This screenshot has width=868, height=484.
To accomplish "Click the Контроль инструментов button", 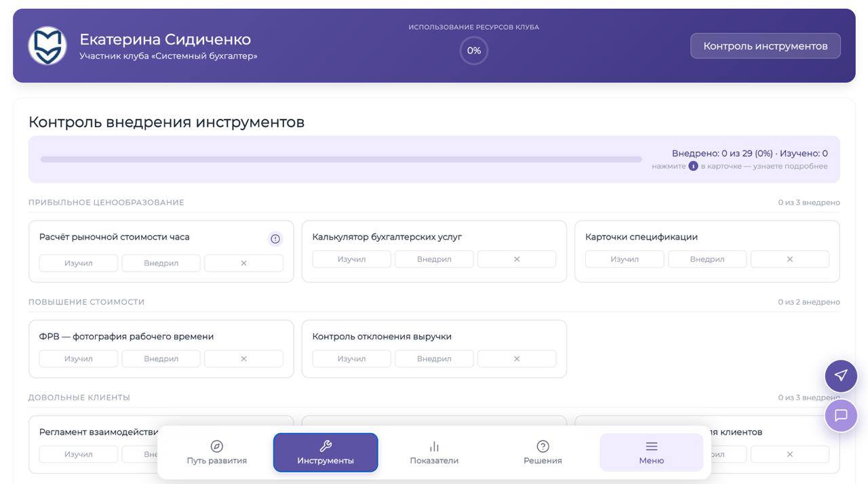I will [x=765, y=46].
